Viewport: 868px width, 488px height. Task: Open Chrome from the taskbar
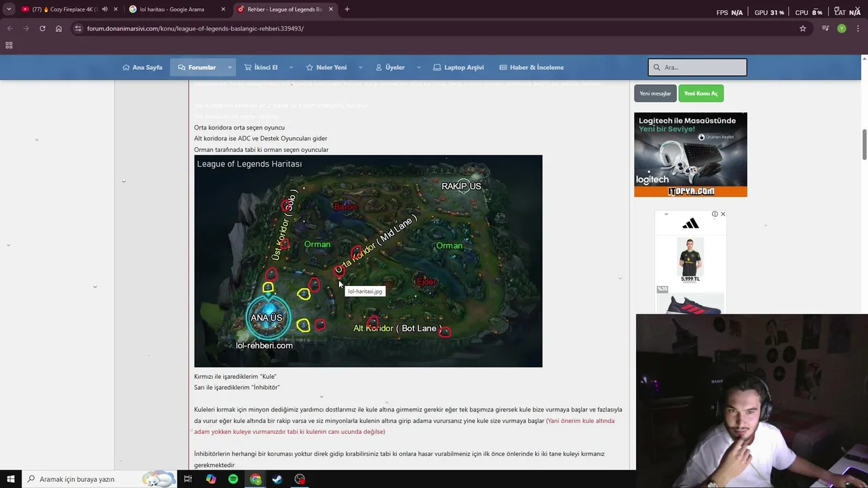tap(256, 479)
